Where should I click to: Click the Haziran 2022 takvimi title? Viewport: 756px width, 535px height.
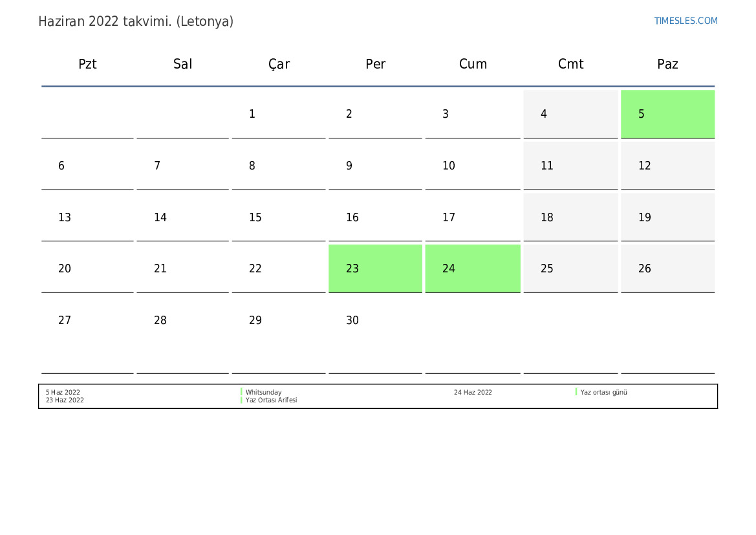136,21
